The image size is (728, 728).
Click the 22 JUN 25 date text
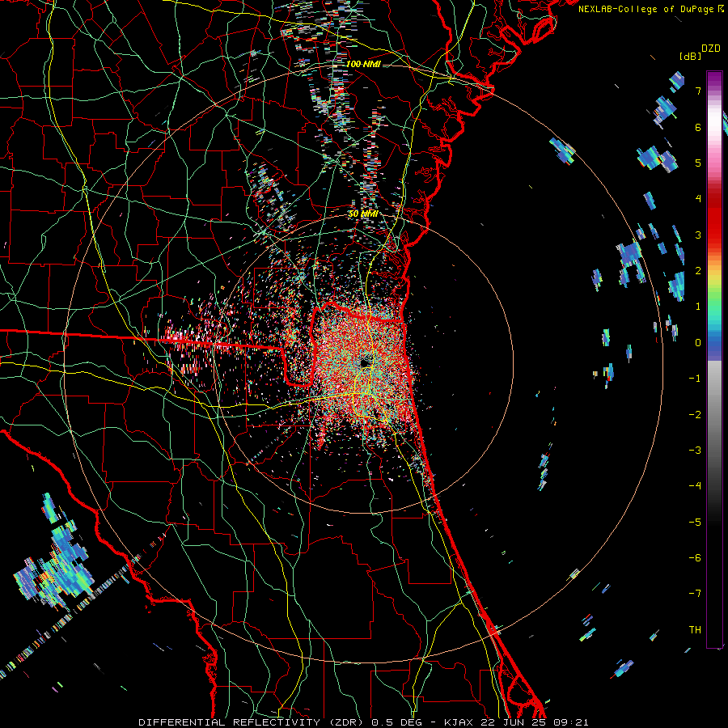point(512,722)
